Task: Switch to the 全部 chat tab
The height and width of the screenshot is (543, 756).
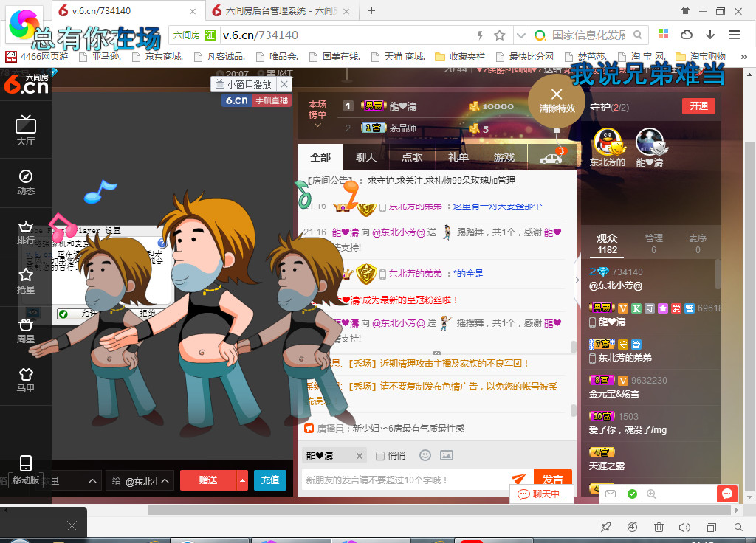Action: 320,157
